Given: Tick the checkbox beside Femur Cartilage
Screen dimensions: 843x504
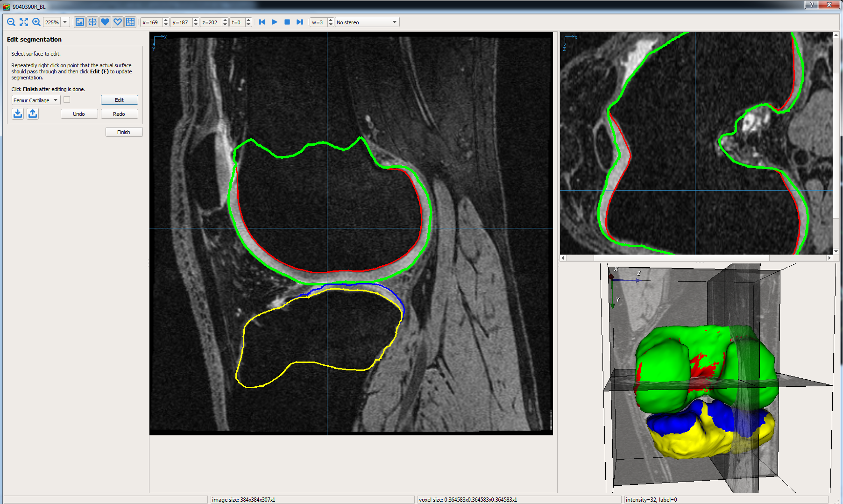Looking at the screenshot, I should coord(67,100).
